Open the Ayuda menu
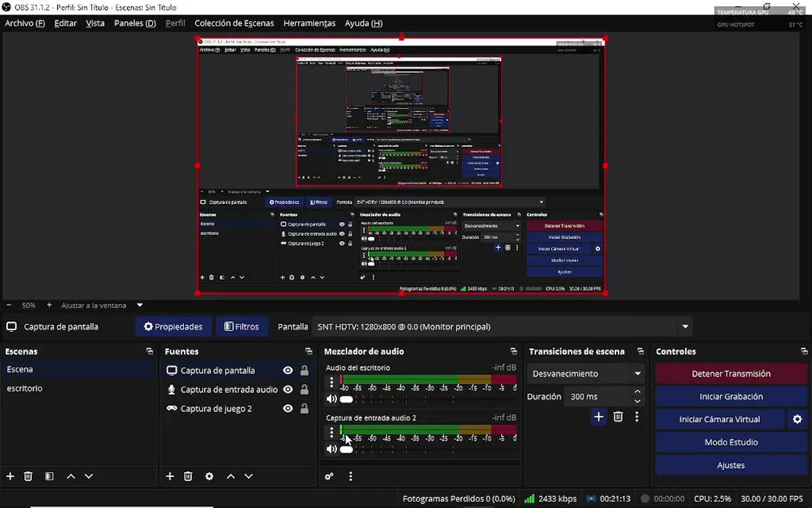812x508 pixels. (x=364, y=23)
